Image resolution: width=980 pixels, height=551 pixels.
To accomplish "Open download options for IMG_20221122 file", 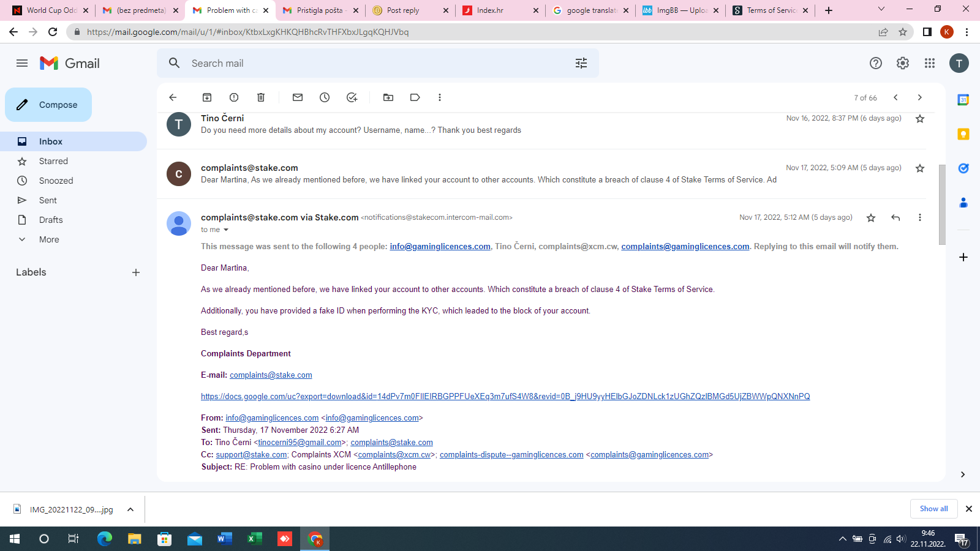I will [x=130, y=509].
